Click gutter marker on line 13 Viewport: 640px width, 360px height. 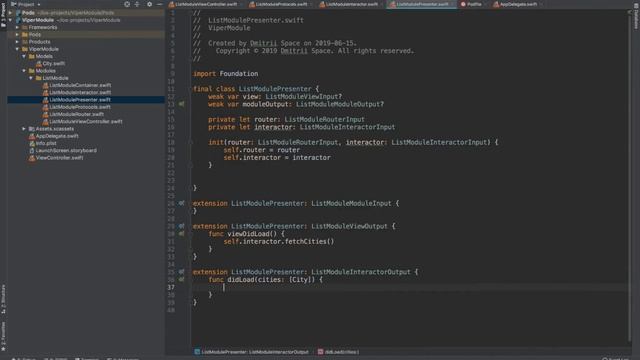coord(181,104)
